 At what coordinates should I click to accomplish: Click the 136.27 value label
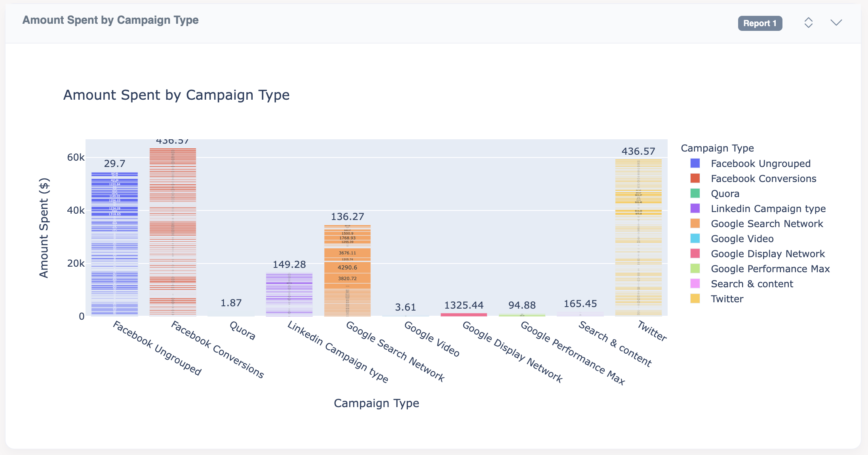[x=347, y=216]
